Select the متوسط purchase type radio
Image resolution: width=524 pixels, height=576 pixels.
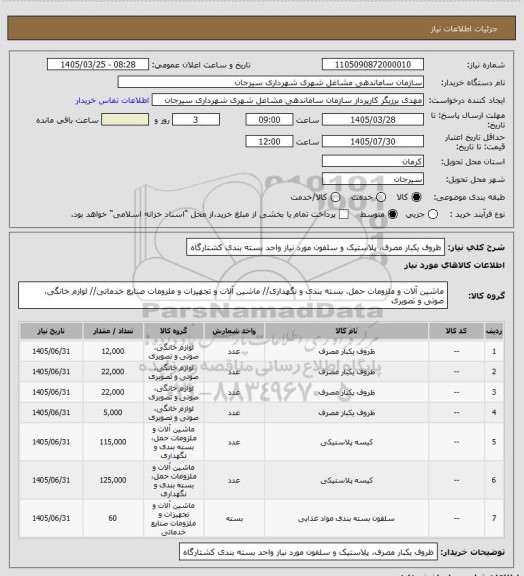[x=393, y=214]
